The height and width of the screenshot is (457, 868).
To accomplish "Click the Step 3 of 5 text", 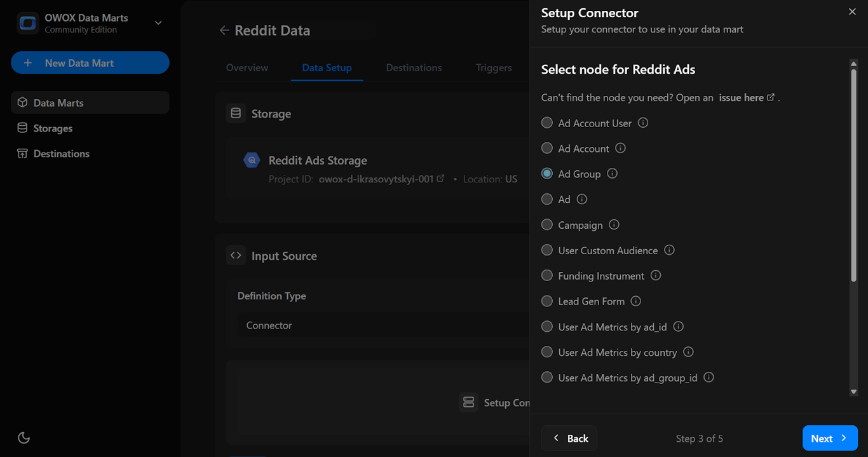I will point(699,438).
